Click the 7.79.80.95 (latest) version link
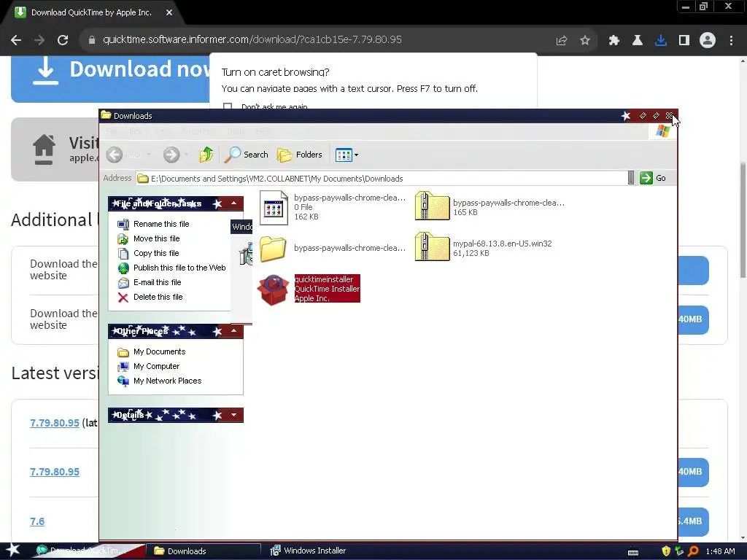This screenshot has height=560, width=747. pos(54,423)
